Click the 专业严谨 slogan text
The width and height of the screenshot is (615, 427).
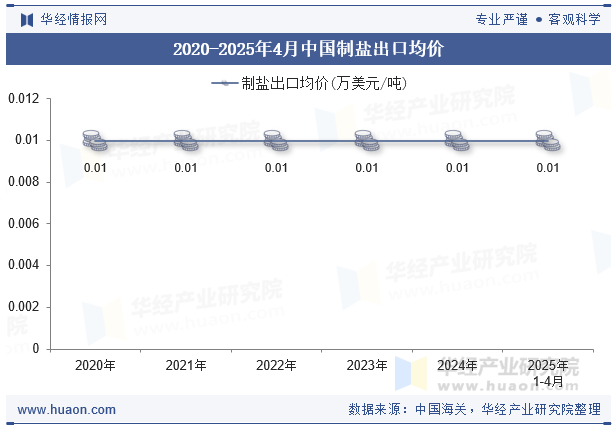(502, 19)
